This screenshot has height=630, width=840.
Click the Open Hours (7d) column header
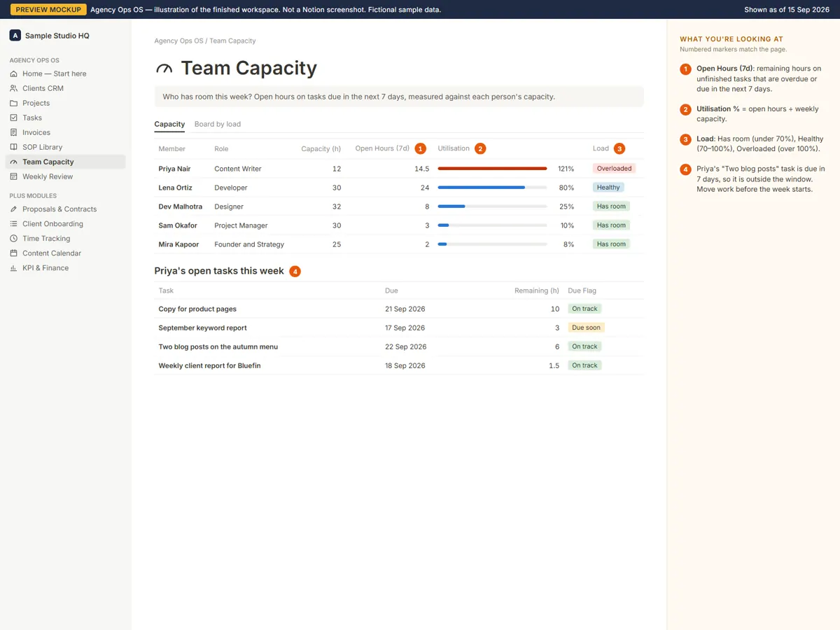[x=382, y=148]
